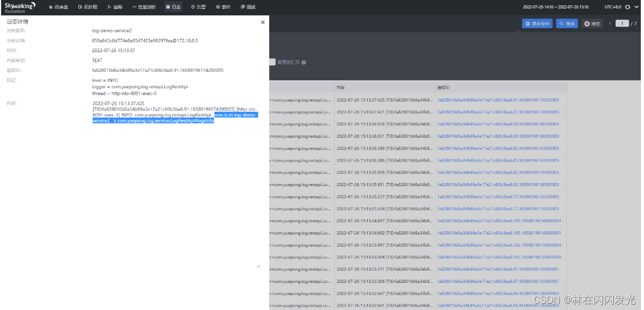Open the 调试 debug tab
This screenshot has width=644, height=310.
pos(248,7)
